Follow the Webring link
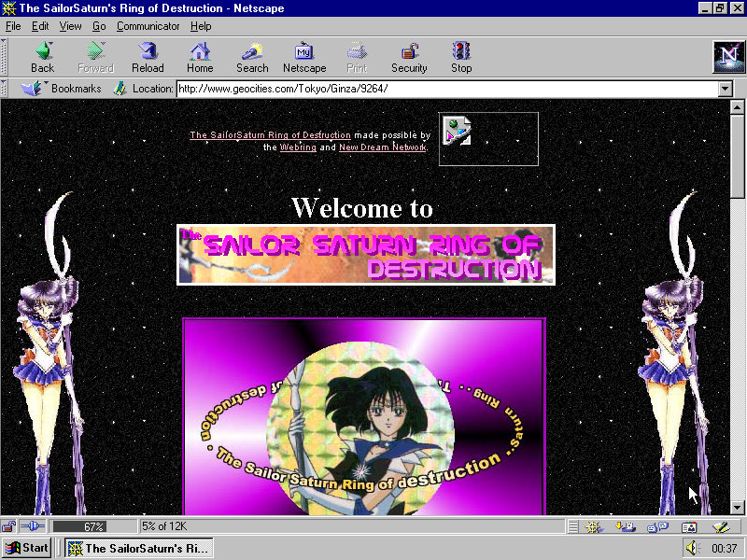The height and width of the screenshot is (560, 747). (x=298, y=147)
